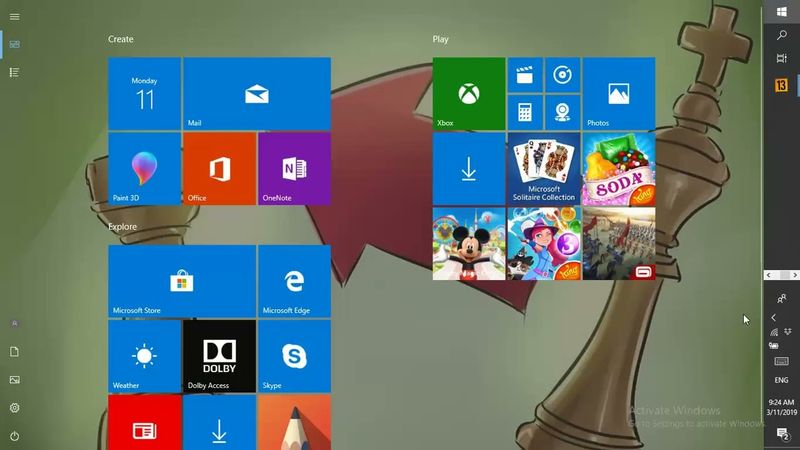Expand the Start hamburger menu

click(15, 16)
